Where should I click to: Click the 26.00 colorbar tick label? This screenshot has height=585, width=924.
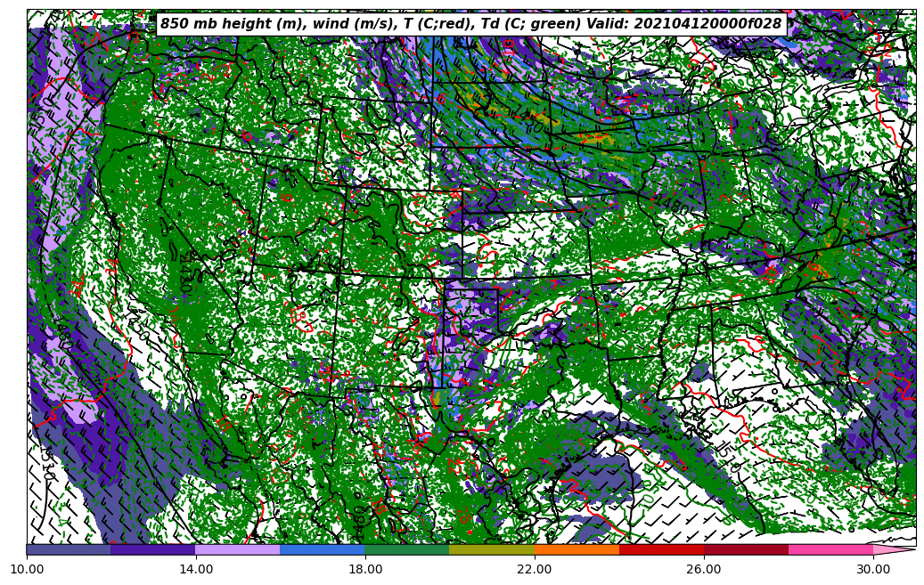coord(704,569)
